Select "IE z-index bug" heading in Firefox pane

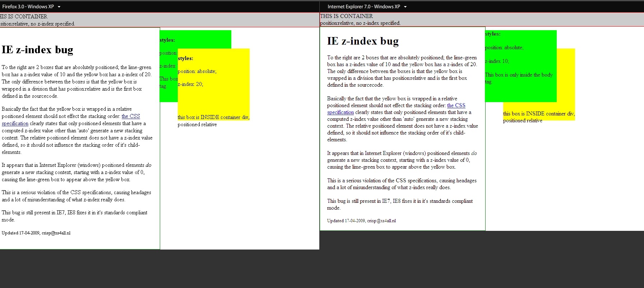click(x=37, y=50)
